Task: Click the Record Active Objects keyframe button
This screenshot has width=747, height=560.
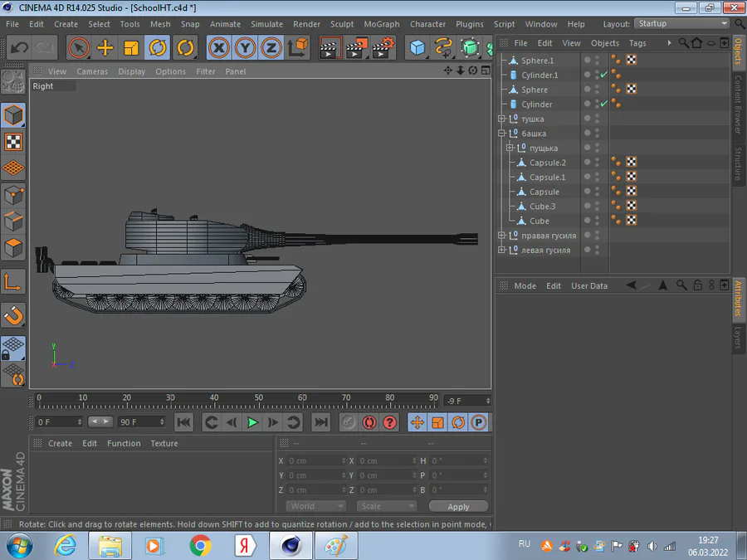Action: tap(348, 422)
